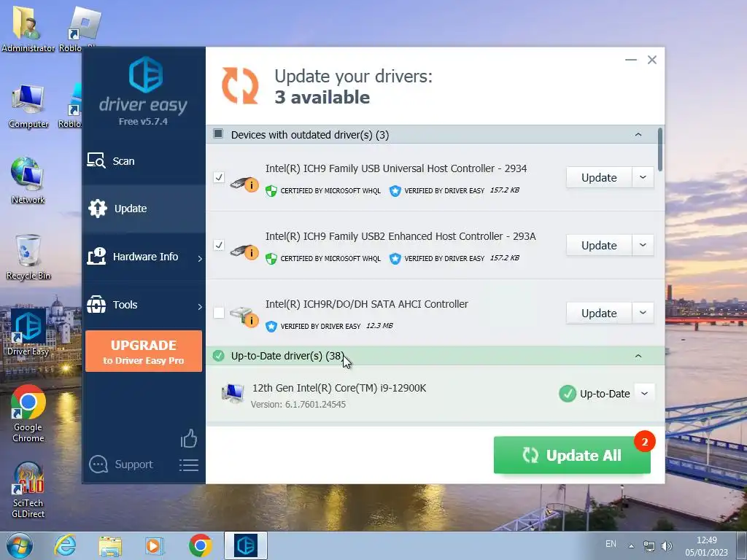The image size is (747, 560).
Task: Open dropdown next to Update for controller 2934
Action: tap(643, 178)
